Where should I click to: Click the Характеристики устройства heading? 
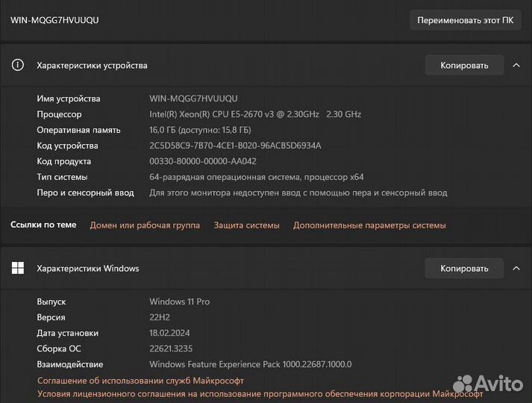click(x=92, y=65)
